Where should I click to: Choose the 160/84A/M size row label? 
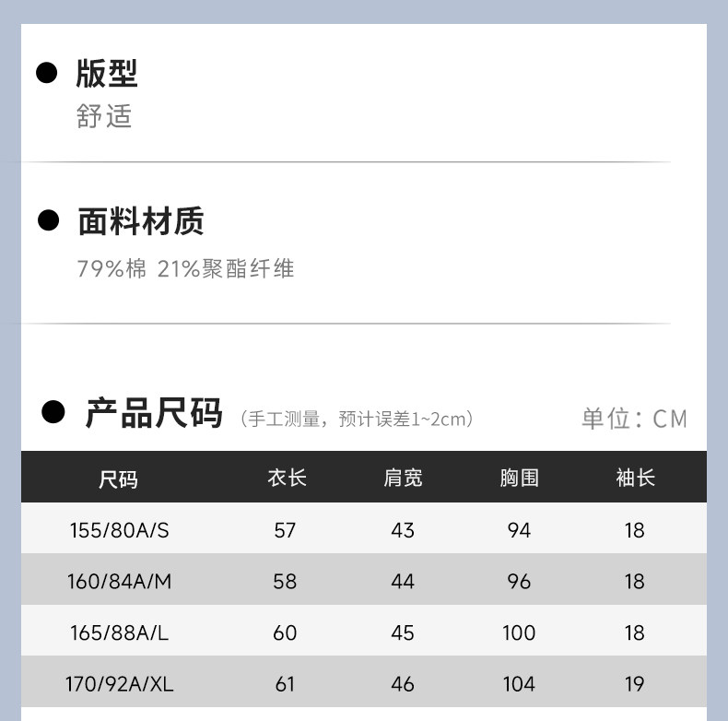coord(119,582)
